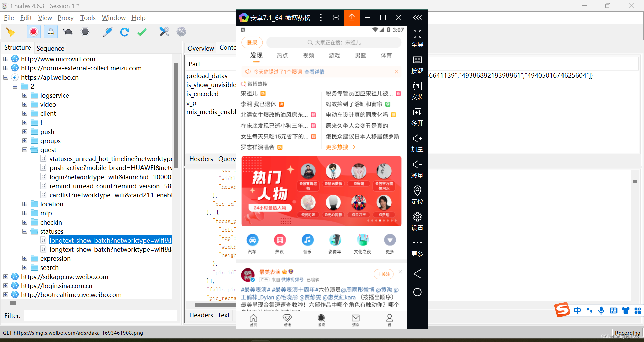Collapse the statuses folder

[x=25, y=231]
